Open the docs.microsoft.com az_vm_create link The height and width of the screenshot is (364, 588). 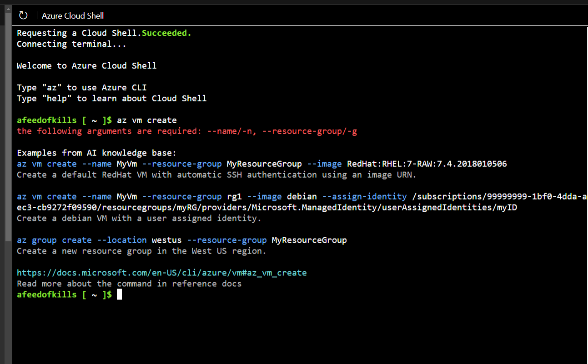(162, 273)
